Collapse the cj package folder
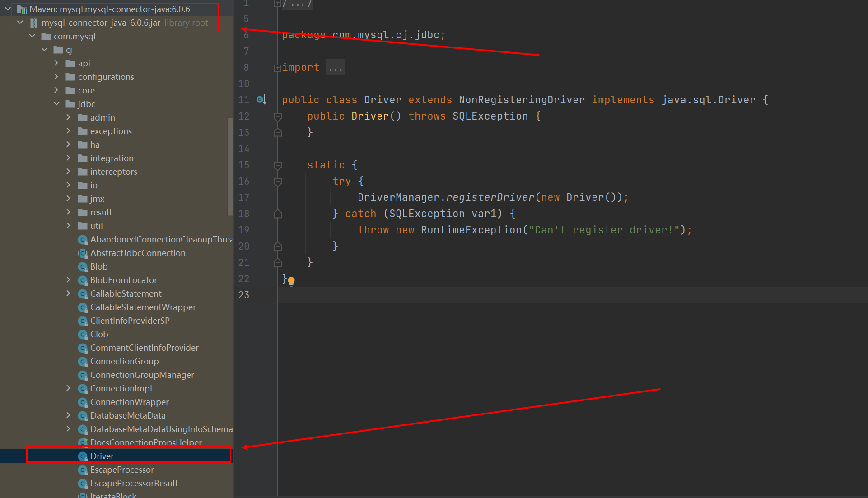868x498 pixels. (44, 50)
